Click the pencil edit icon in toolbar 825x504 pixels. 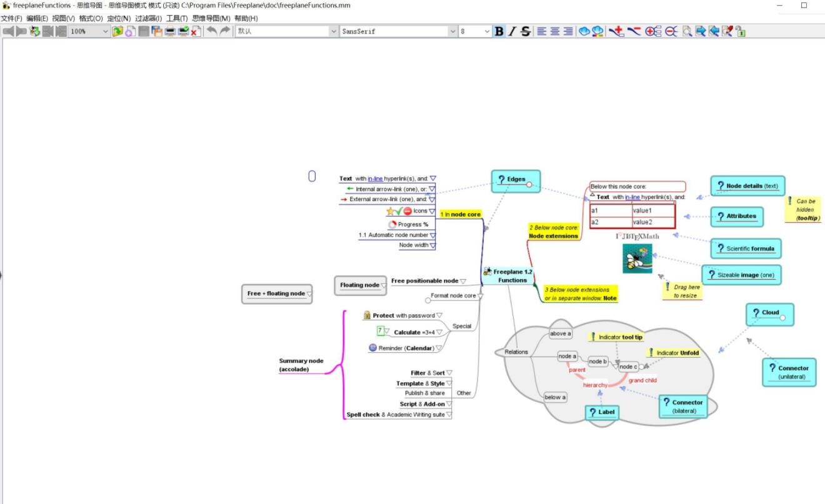coord(727,31)
